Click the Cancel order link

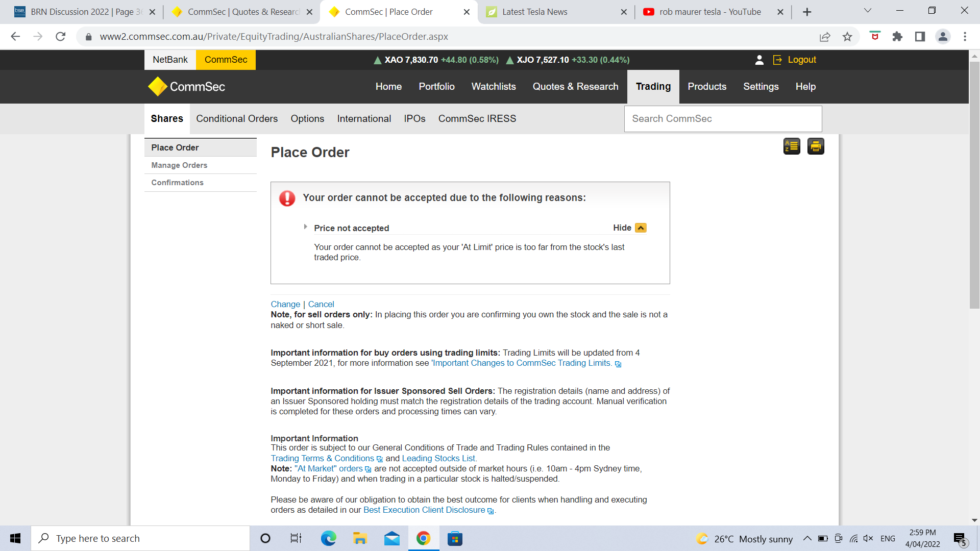pyautogui.click(x=321, y=304)
